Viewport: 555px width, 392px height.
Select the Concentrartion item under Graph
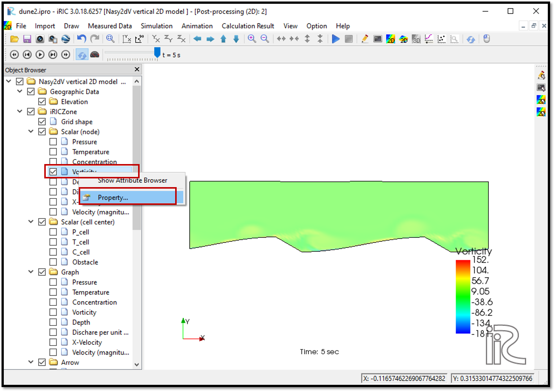click(95, 302)
